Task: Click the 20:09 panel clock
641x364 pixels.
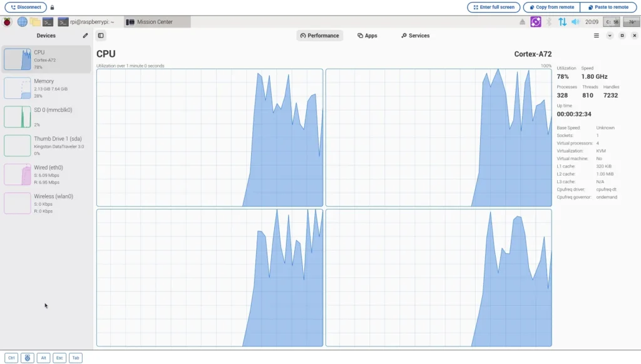Action: click(592, 22)
